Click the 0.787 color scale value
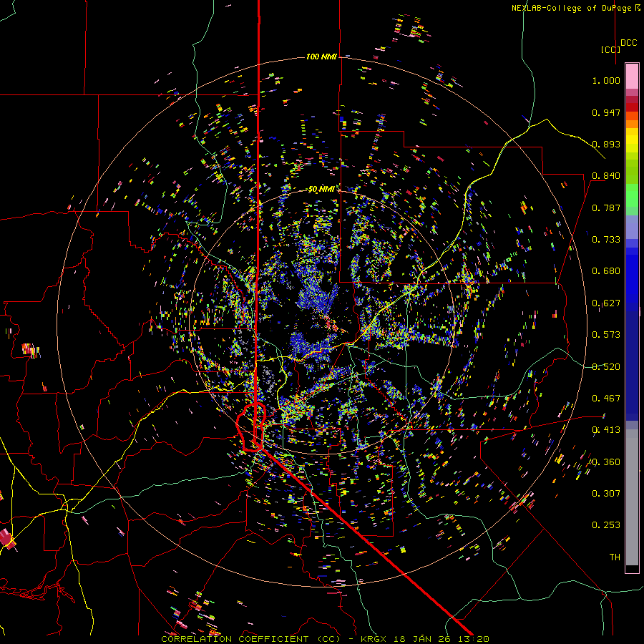The height and width of the screenshot is (644, 644). (606, 208)
